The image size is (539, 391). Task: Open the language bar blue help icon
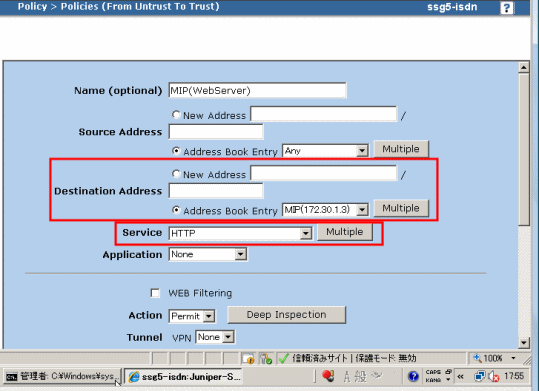[x=413, y=377]
